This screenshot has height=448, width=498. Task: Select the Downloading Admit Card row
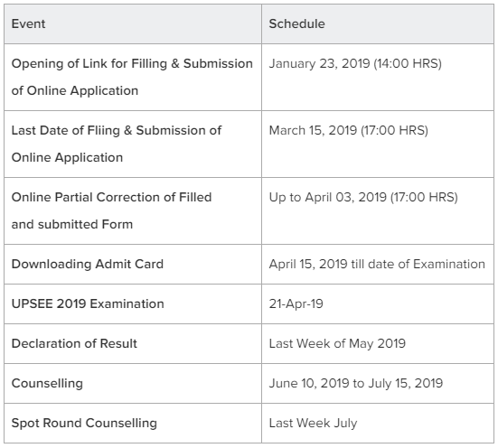coord(249,264)
